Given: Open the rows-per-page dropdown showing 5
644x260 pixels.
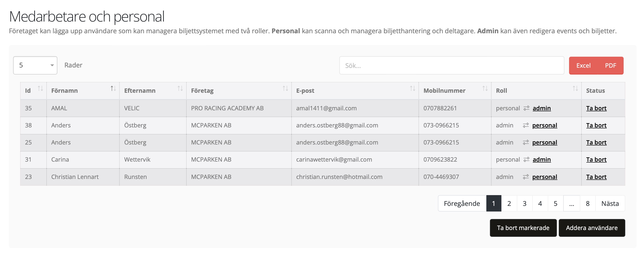Looking at the screenshot, I should point(35,65).
